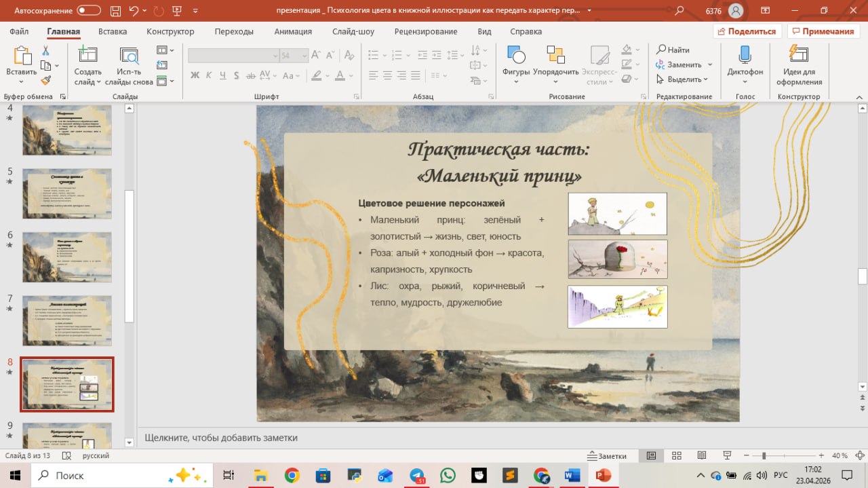Click the Shapes gallery icon
868x488 pixels.
point(516,56)
